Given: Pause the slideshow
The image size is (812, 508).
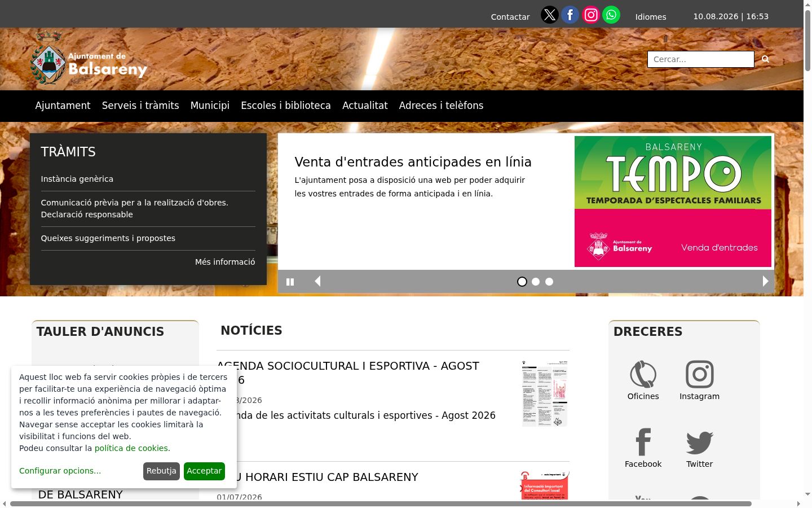Looking at the screenshot, I should tap(290, 282).
